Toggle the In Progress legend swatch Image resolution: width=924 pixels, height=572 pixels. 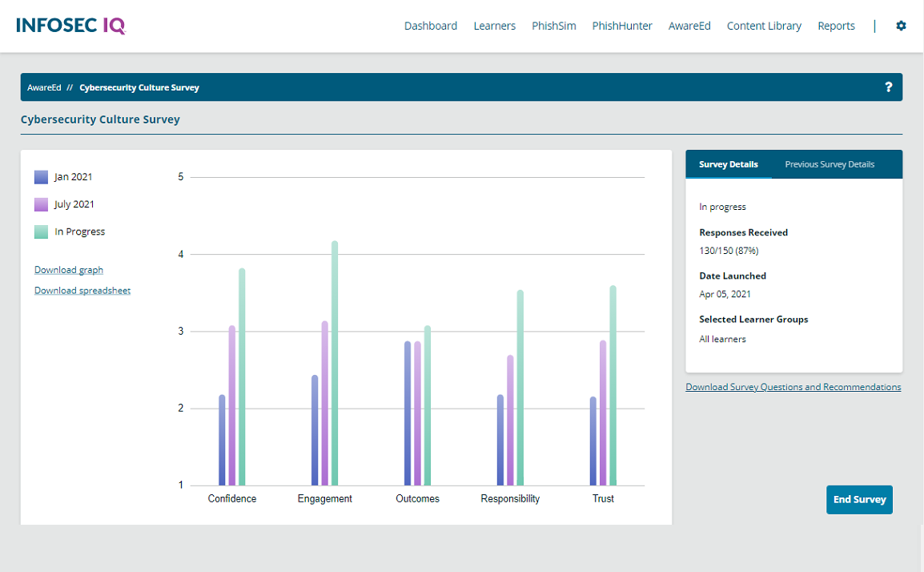(x=41, y=232)
